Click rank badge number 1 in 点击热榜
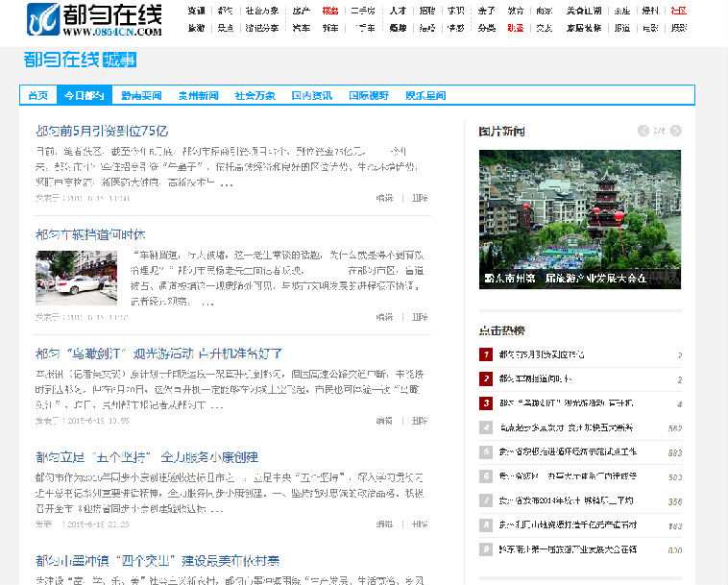This screenshot has height=585, width=728. [486, 354]
